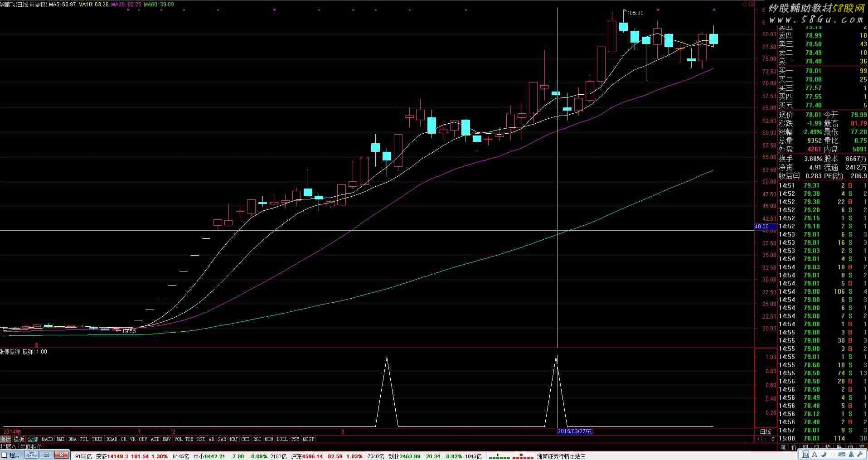Select the PSY indicator tab
The image size is (868, 460).
(295, 439)
